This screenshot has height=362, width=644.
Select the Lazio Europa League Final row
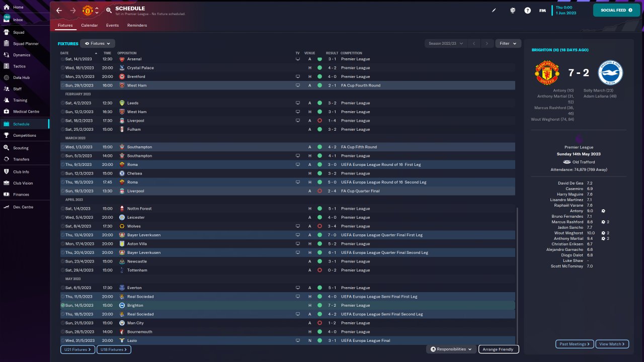(288, 341)
